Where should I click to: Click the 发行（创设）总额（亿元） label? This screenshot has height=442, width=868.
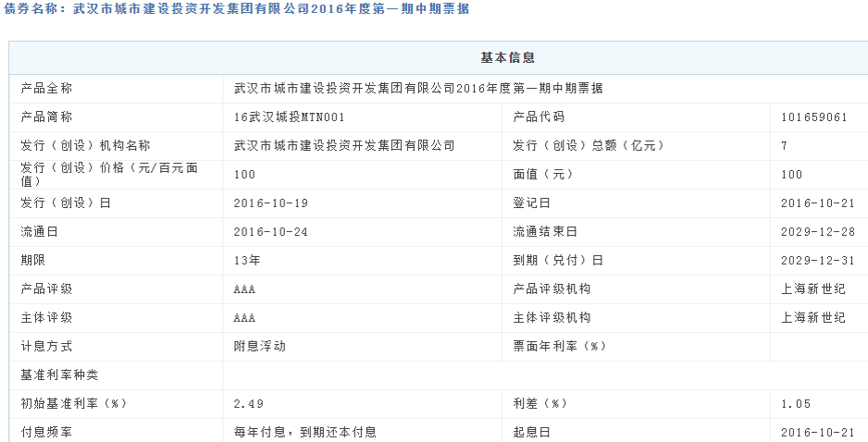[x=588, y=146]
